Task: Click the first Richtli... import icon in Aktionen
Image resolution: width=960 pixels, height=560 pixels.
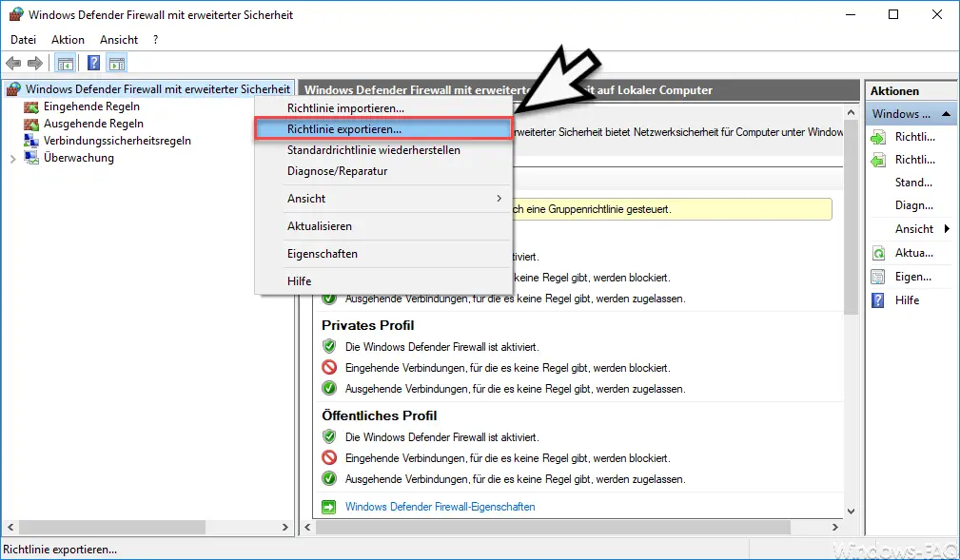Action: pyautogui.click(x=878, y=137)
